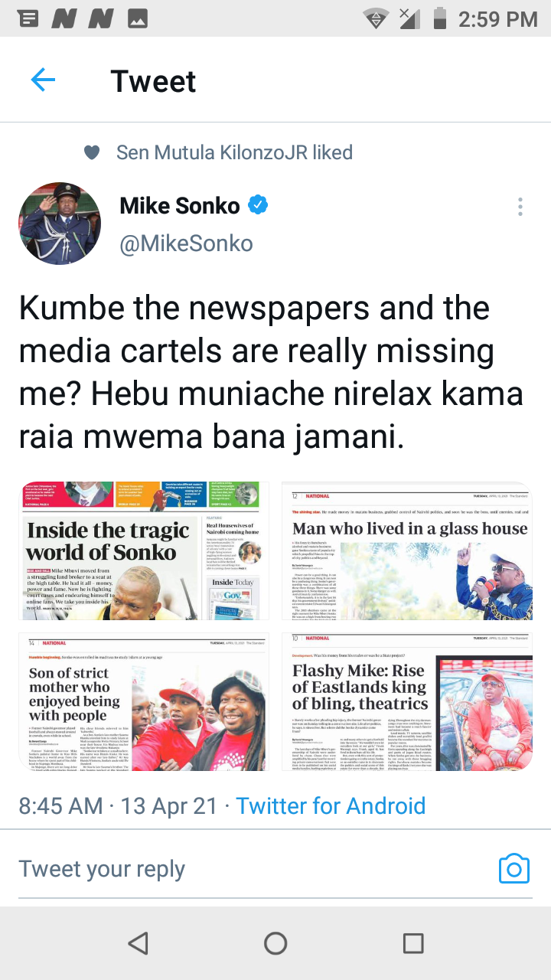Tap the Tweet your reply field
Image resolution: width=551 pixels, height=980 pixels.
coord(102,869)
